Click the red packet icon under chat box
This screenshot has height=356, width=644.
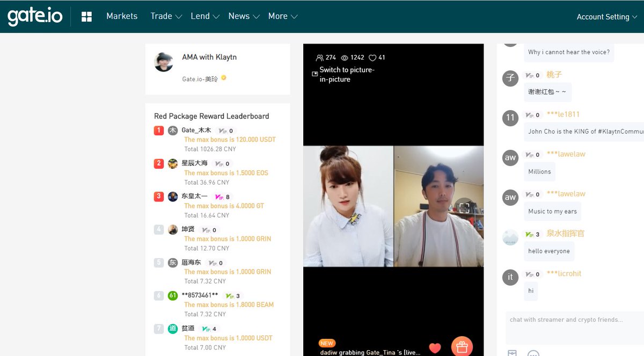coord(513,353)
